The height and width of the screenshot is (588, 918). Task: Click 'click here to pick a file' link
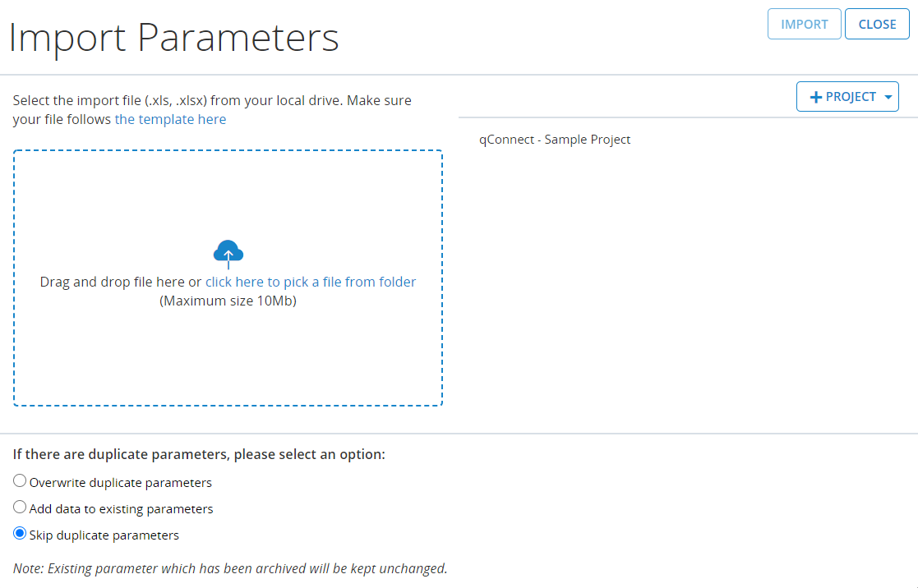pyautogui.click(x=310, y=282)
